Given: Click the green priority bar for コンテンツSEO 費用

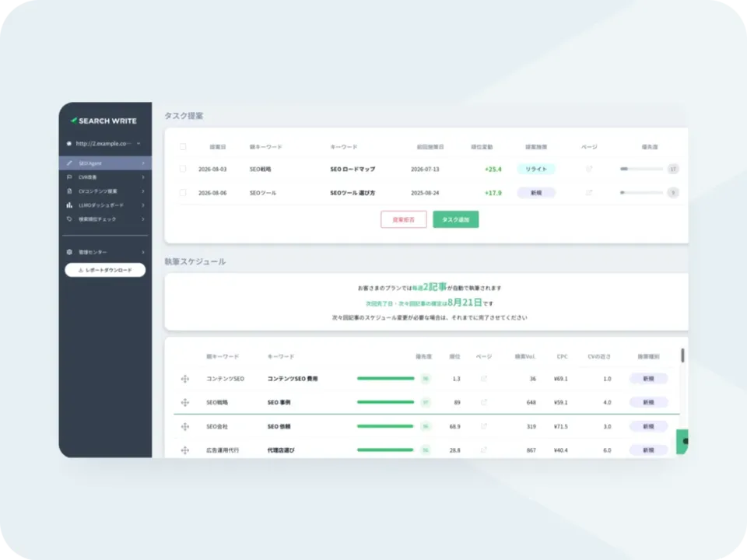Looking at the screenshot, I should [385, 379].
